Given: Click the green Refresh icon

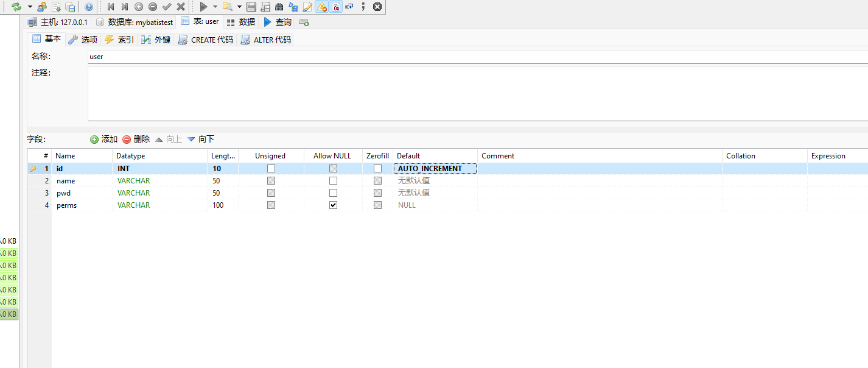Looking at the screenshot, I should tap(16, 7).
